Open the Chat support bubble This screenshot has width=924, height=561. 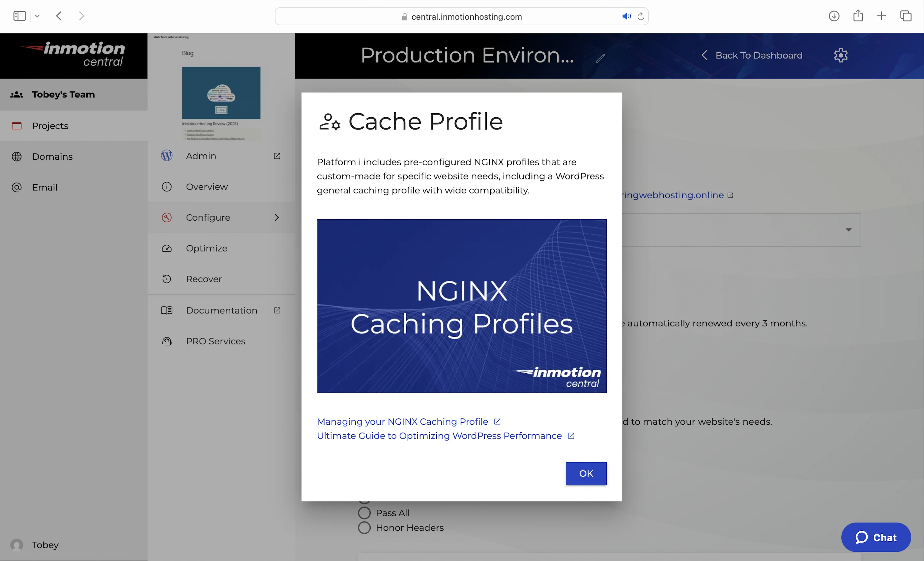[876, 537]
